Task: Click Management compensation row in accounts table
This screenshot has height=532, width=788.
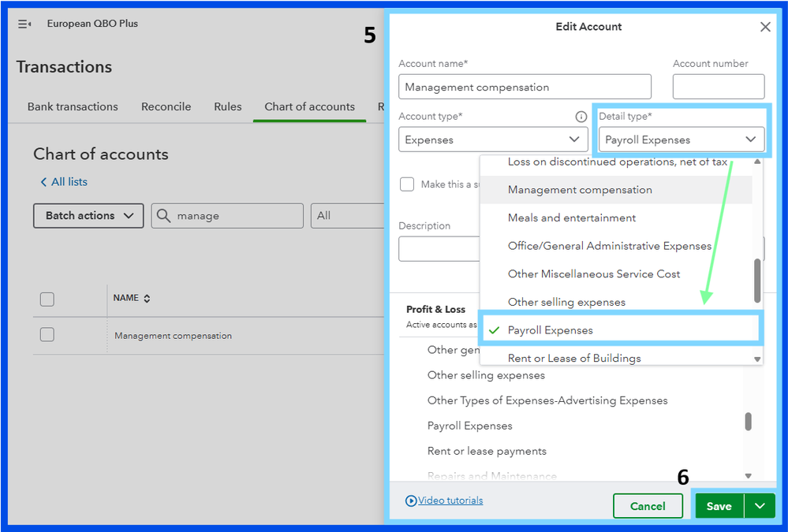Action: (x=173, y=336)
